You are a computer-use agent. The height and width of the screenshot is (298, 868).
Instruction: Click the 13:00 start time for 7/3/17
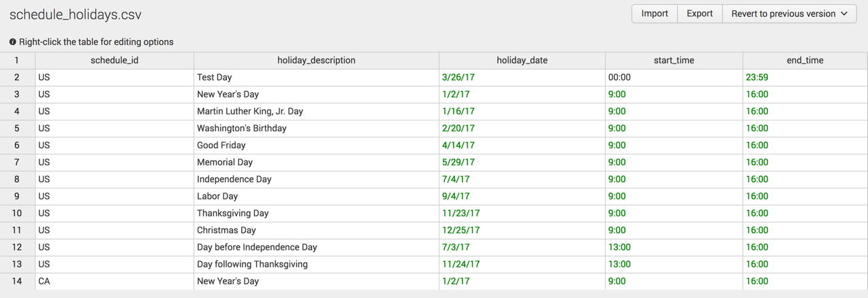pos(674,247)
